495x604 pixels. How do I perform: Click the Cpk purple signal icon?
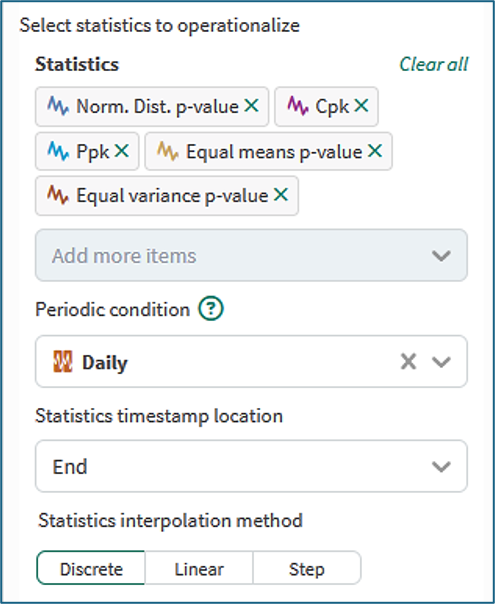[298, 106]
